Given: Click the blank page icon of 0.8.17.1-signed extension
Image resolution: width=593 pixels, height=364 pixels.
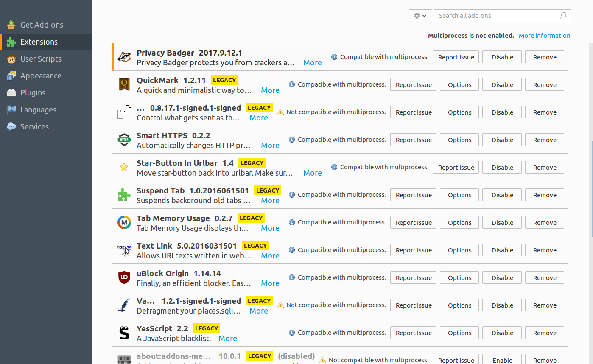Looking at the screenshot, I should (124, 112).
